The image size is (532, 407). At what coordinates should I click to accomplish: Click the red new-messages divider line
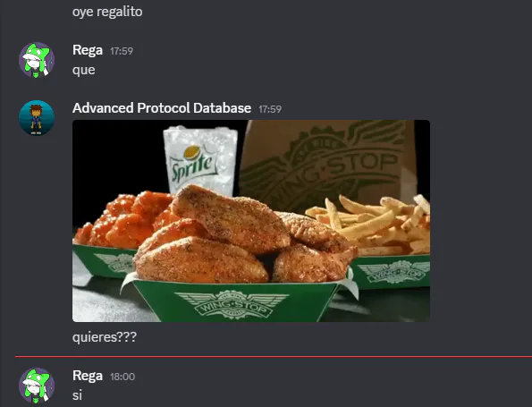point(274,357)
